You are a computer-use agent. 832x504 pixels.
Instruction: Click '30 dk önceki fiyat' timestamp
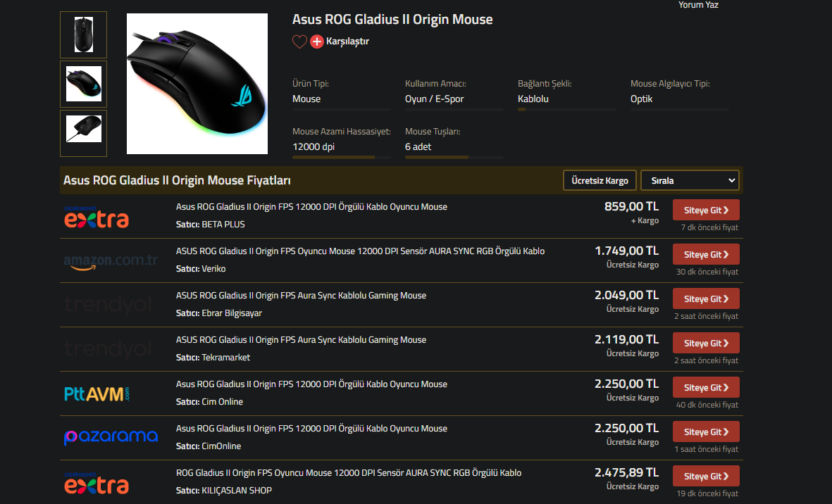[x=707, y=272]
